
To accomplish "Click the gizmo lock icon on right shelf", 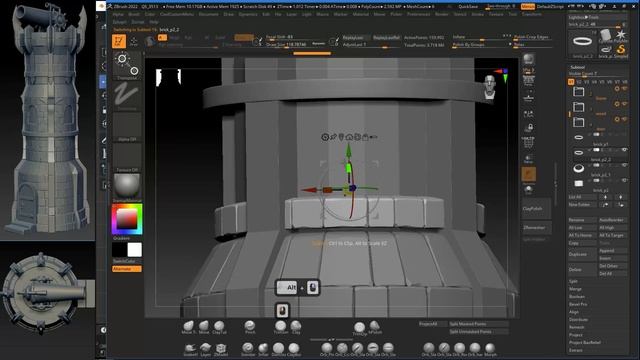I will [x=529, y=128].
